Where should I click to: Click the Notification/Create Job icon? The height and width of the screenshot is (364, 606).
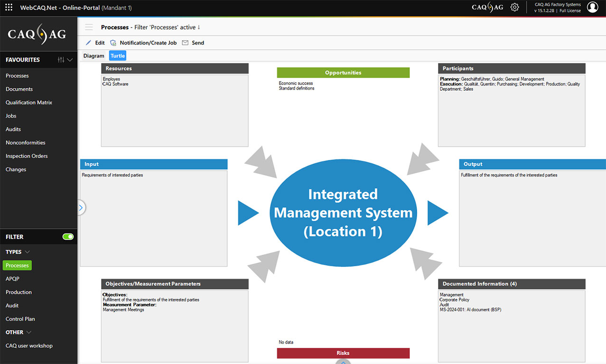tap(113, 43)
